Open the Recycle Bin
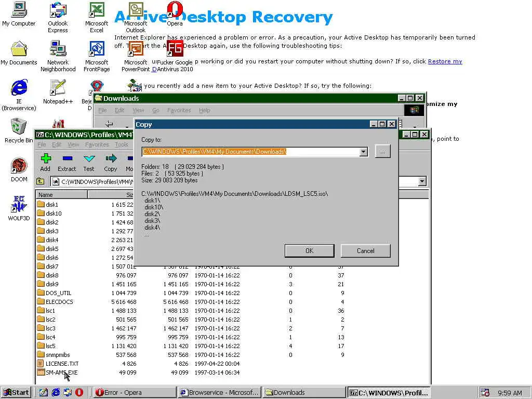This screenshot has width=532, height=399. (x=19, y=130)
